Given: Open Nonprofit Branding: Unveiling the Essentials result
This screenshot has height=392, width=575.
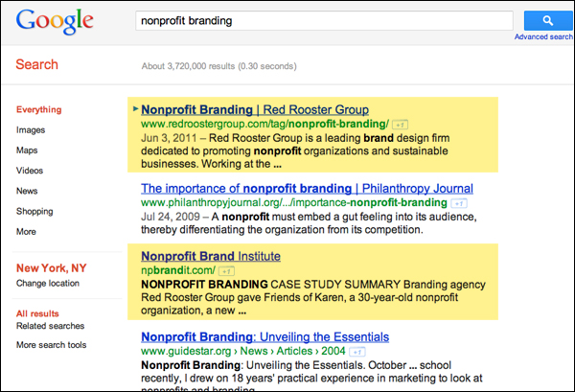Looking at the screenshot, I should click(265, 336).
